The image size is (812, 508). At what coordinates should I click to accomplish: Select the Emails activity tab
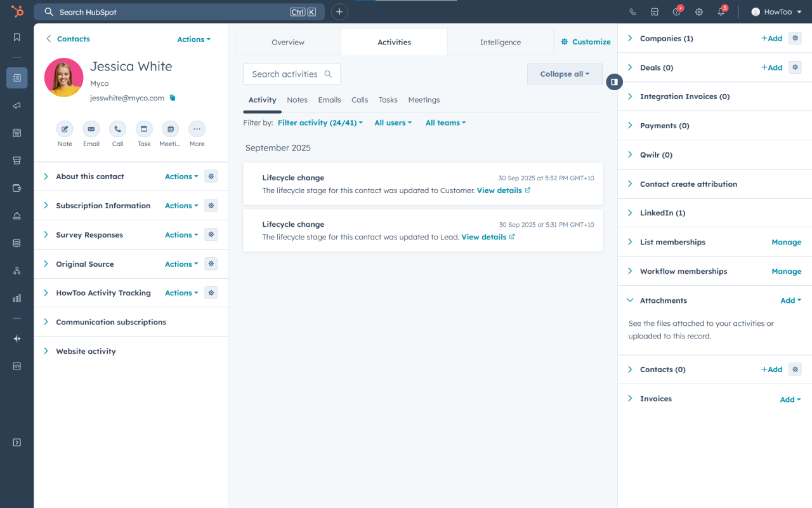point(329,100)
